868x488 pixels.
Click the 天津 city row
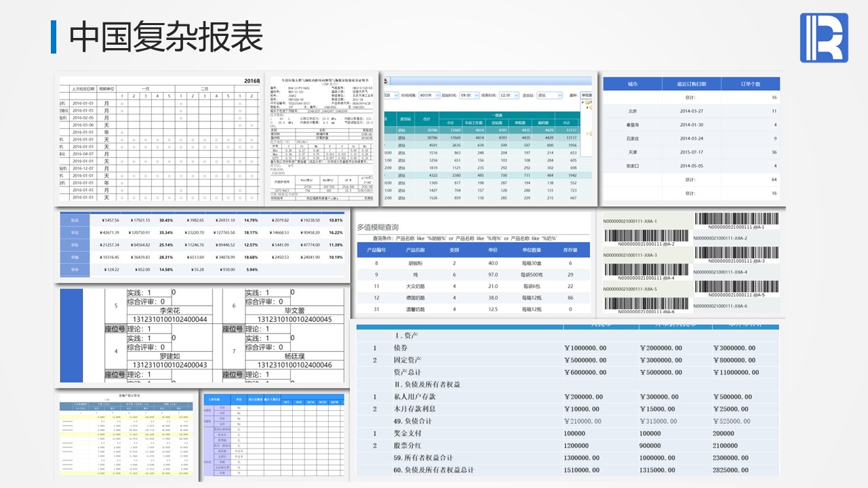(691, 152)
